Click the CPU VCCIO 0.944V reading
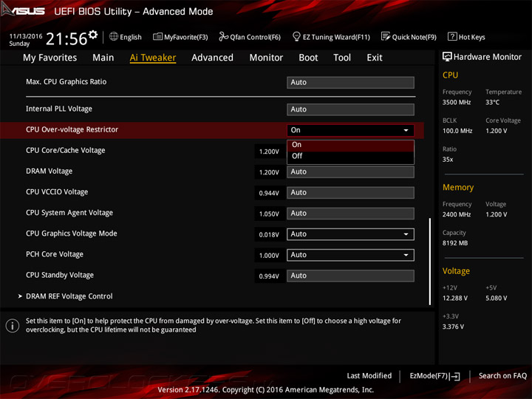This screenshot has width=532, height=399. (269, 193)
